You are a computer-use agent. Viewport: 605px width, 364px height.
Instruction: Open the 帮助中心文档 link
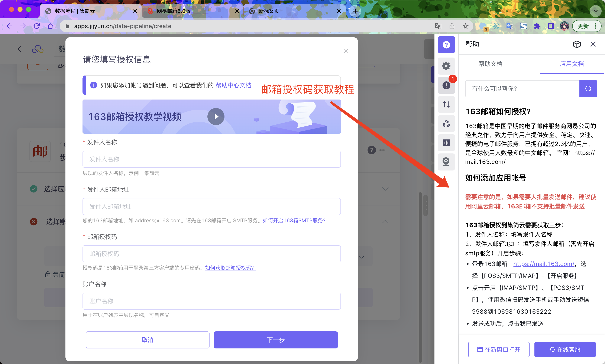coord(233,85)
